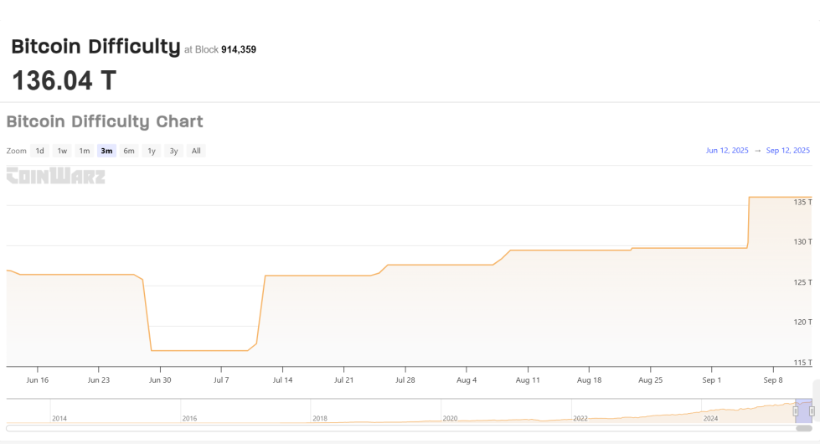839x447 pixels.
Task: Click the navigator scrollbar thumb
Action: 804,428
